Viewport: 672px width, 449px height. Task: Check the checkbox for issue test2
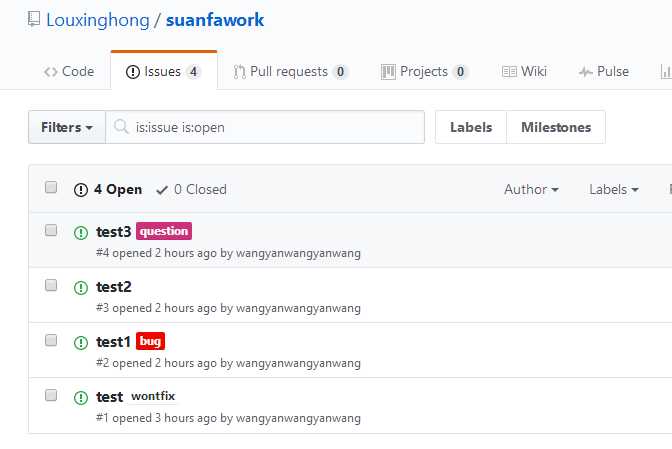coord(51,285)
